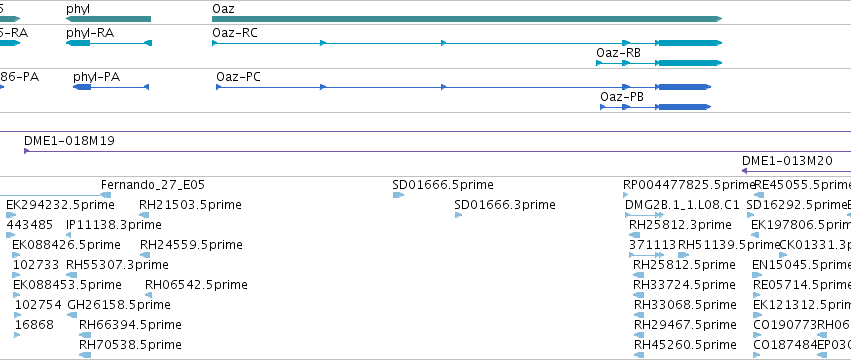851x360 pixels.
Task: Open the RH21503.5prime EST label
Action: [x=190, y=205]
